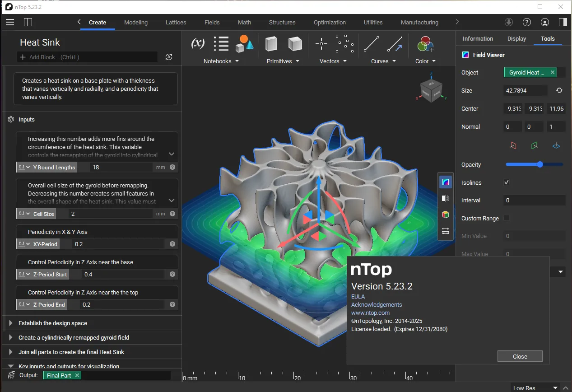Close the nTop About dialog
The height and width of the screenshot is (392, 572).
point(520,356)
